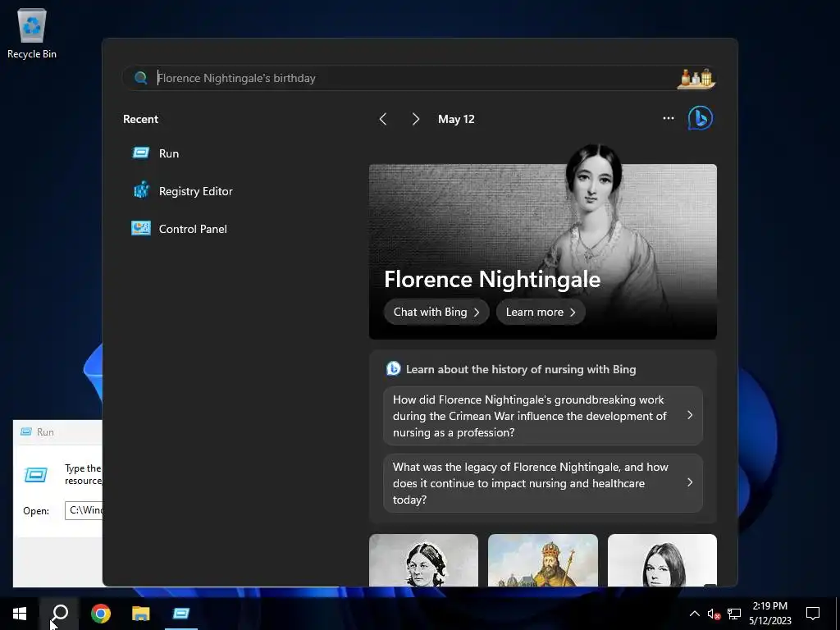Screen dimensions: 840x630
Task: Expand chevron on Crimean War question card
Action: pyautogui.click(x=689, y=415)
